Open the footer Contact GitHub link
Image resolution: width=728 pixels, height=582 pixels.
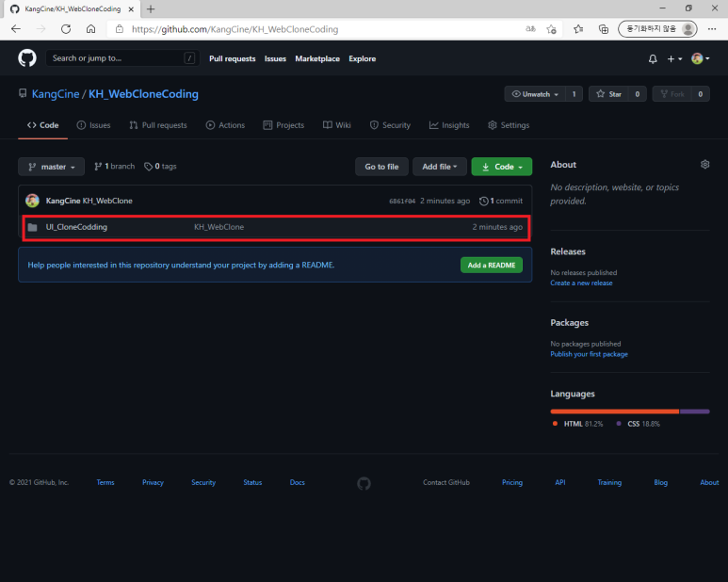446,483
